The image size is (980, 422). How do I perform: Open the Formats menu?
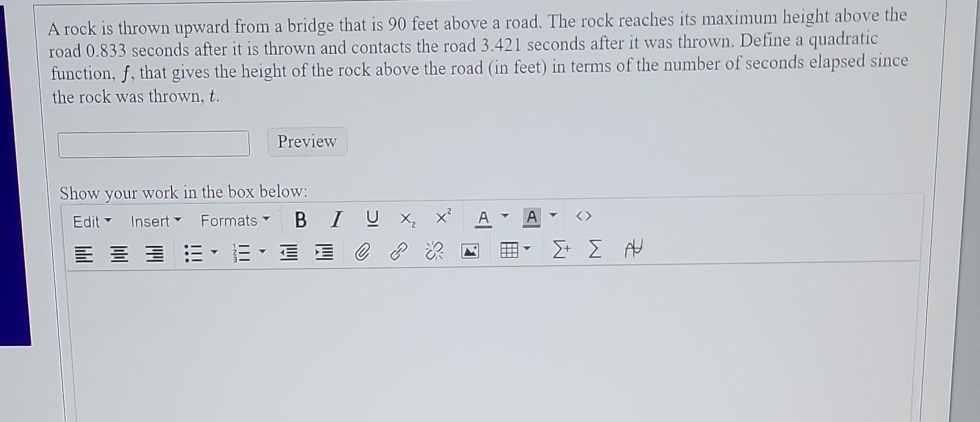tap(235, 220)
